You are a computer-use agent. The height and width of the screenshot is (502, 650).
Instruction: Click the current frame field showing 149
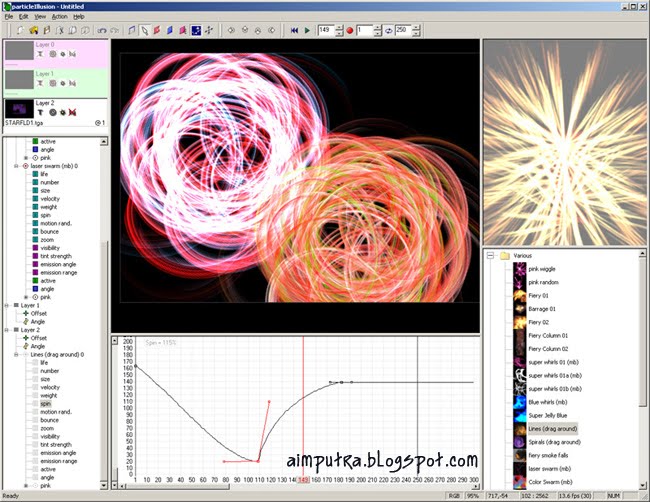click(327, 30)
